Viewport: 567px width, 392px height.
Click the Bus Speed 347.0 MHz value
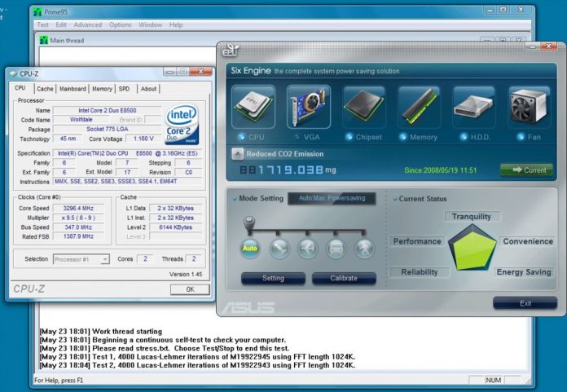78,227
